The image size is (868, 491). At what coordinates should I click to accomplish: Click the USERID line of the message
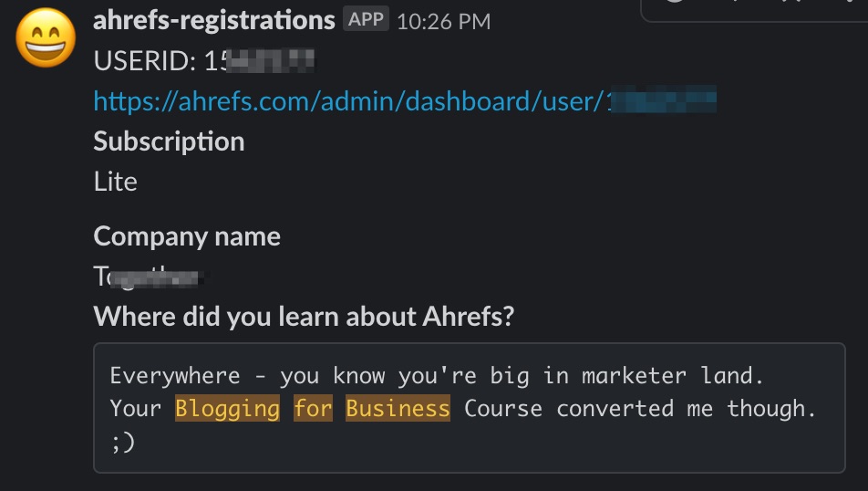click(x=203, y=60)
